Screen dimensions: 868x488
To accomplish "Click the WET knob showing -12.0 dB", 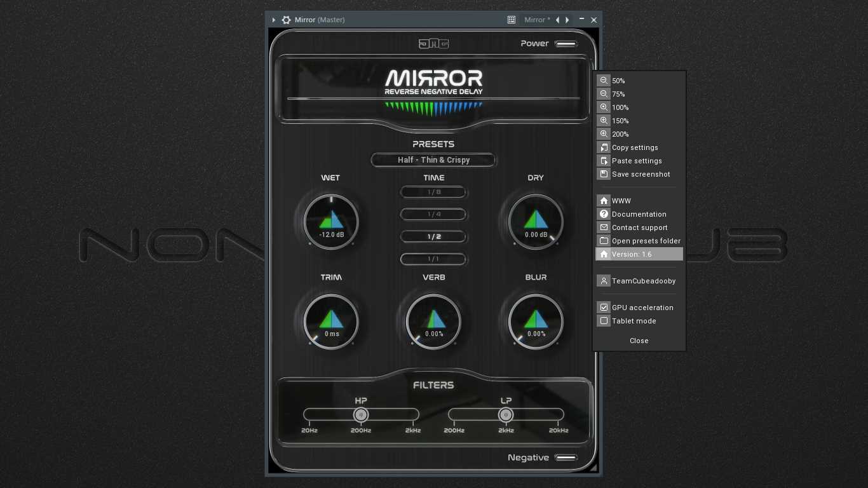I will tap(331, 222).
